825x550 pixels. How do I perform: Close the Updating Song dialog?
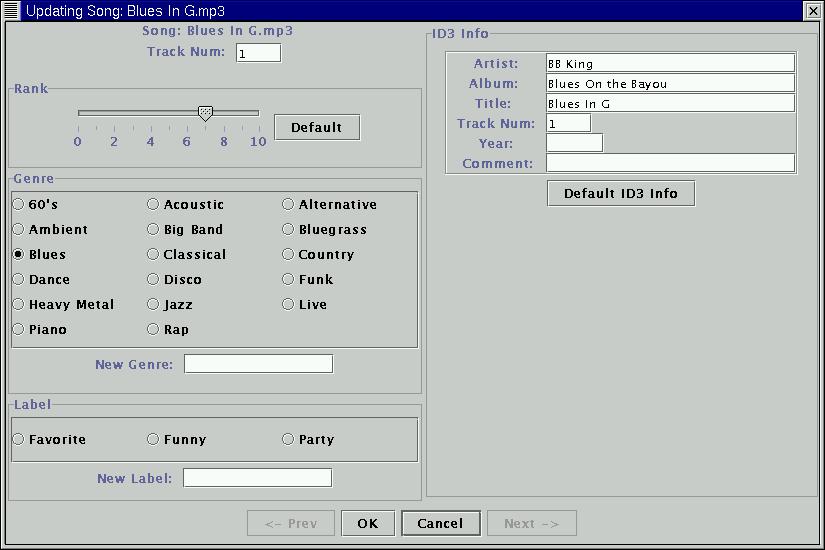pyautogui.click(x=813, y=10)
